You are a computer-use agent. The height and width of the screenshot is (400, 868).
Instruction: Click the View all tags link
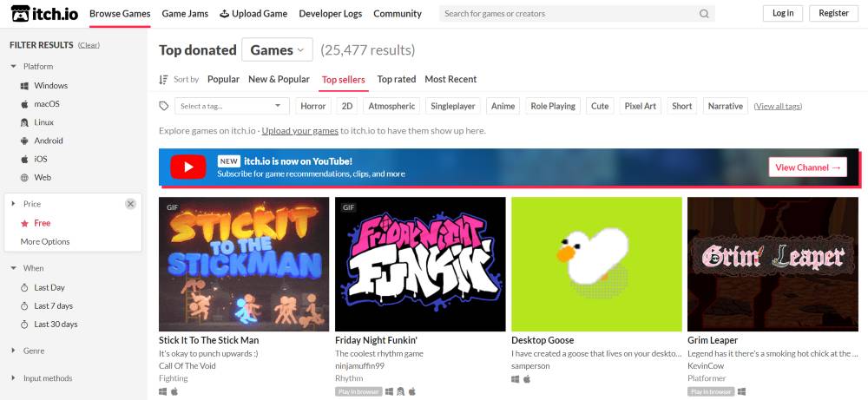click(778, 106)
